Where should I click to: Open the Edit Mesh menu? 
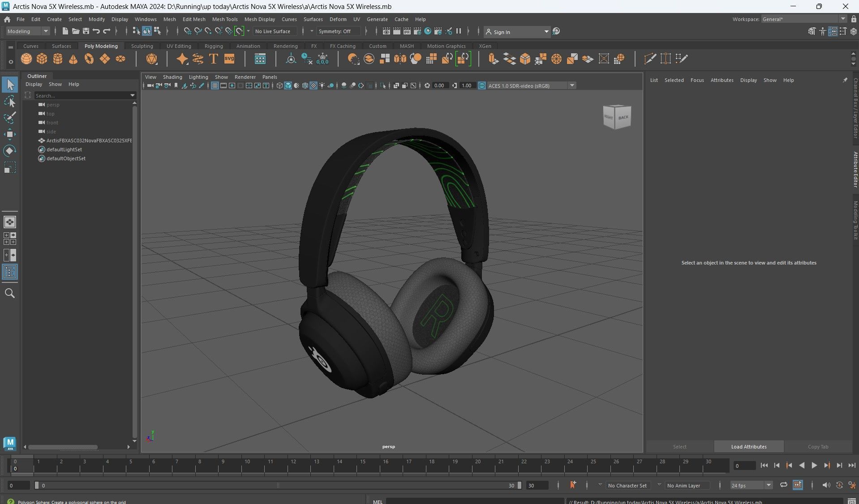tap(193, 19)
